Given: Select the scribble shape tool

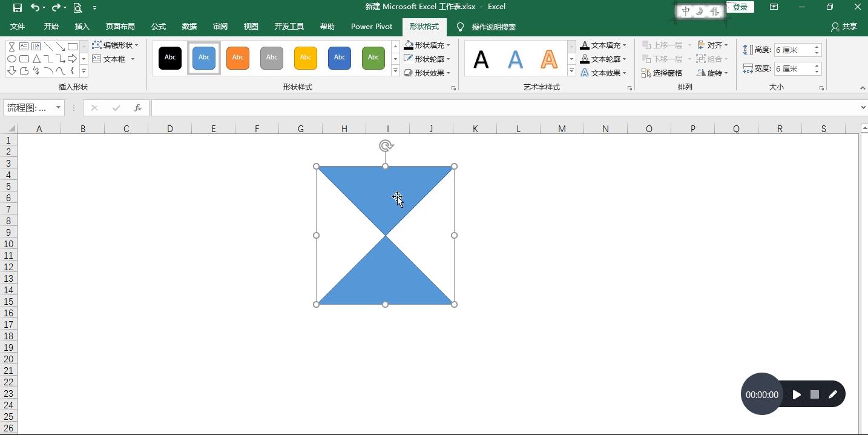Looking at the screenshot, I should (x=36, y=71).
